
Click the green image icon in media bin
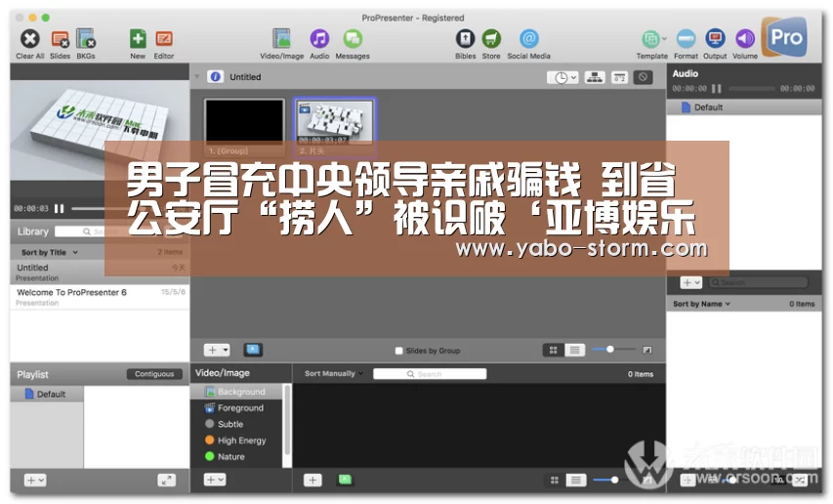pyautogui.click(x=346, y=480)
